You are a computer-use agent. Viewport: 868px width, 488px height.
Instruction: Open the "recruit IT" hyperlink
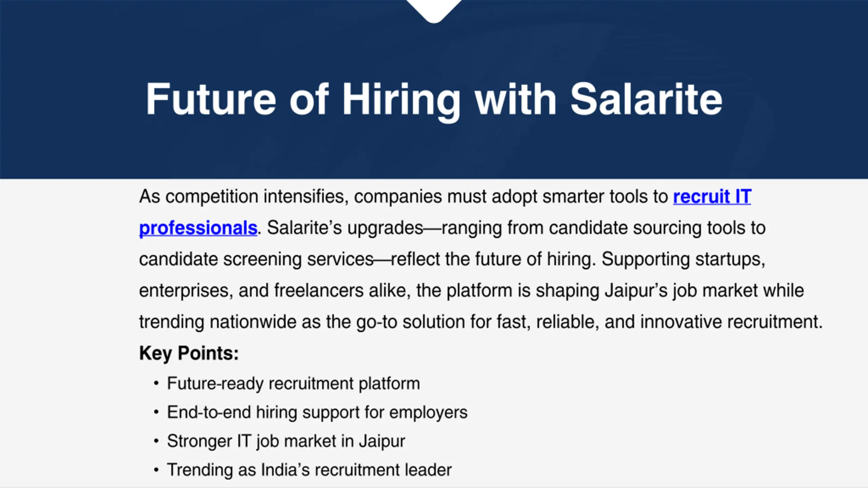(x=712, y=196)
